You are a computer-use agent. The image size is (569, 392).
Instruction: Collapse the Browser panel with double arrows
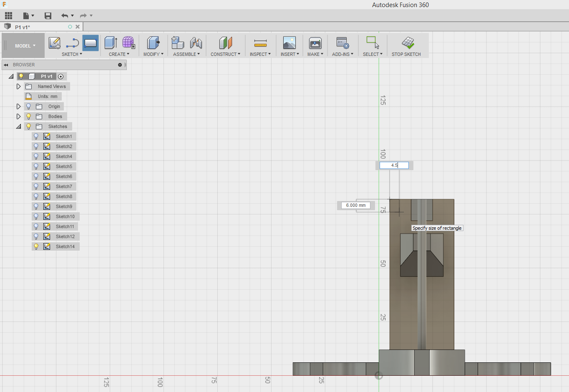coord(6,65)
